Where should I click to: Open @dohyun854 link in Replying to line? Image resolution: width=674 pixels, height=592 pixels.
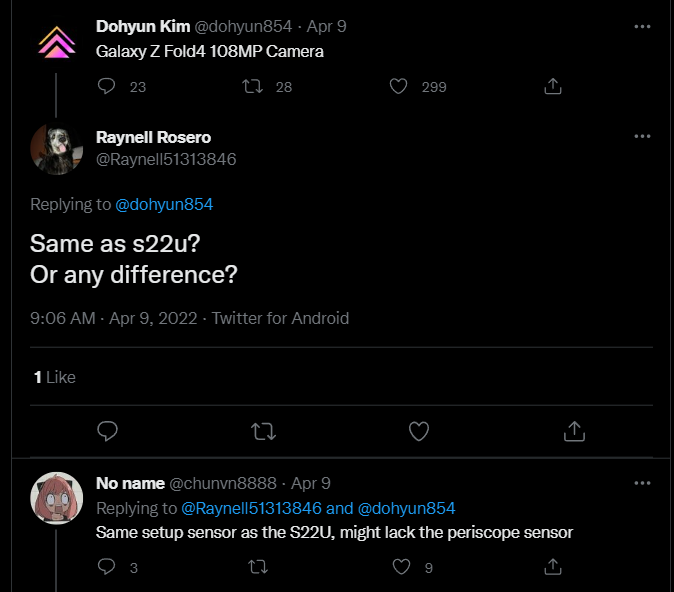pos(164,204)
